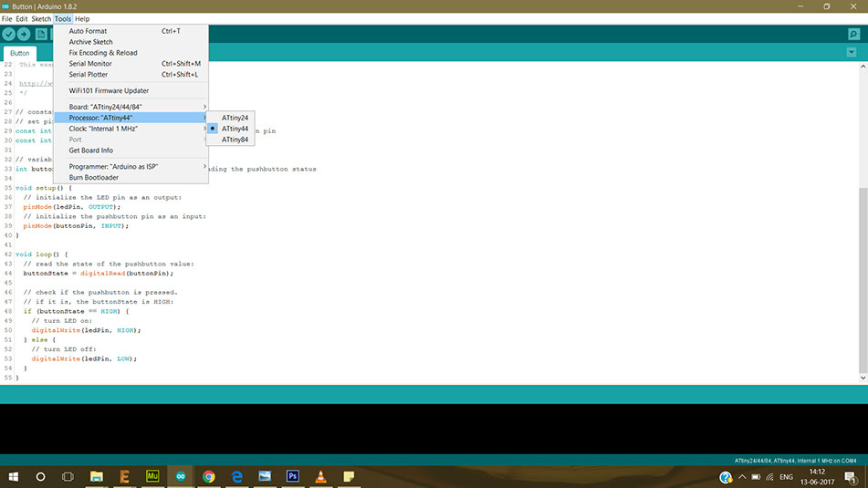Image resolution: width=868 pixels, height=488 pixels.
Task: Select the Button sketch tab
Action: tap(20, 53)
